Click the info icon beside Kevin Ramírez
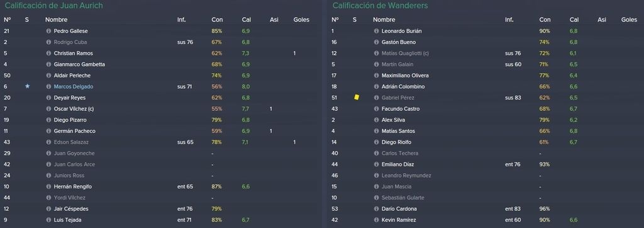The width and height of the screenshot is (644, 228). click(376, 220)
